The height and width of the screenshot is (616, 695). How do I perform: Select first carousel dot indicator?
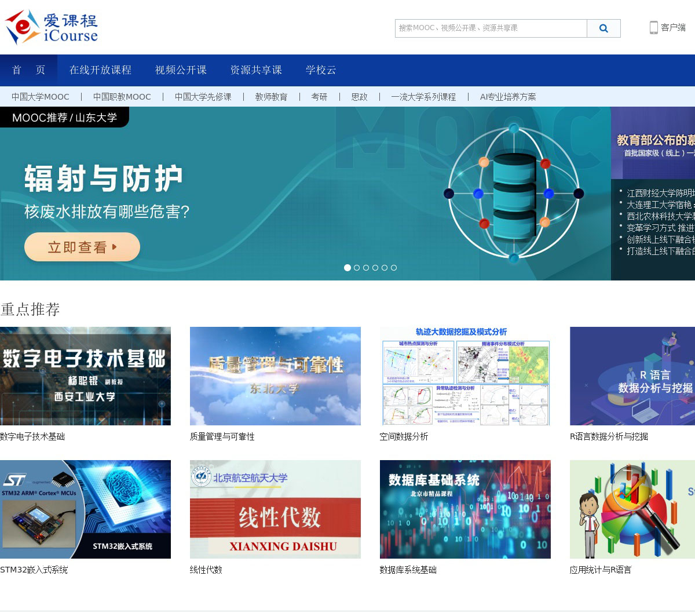click(x=348, y=268)
